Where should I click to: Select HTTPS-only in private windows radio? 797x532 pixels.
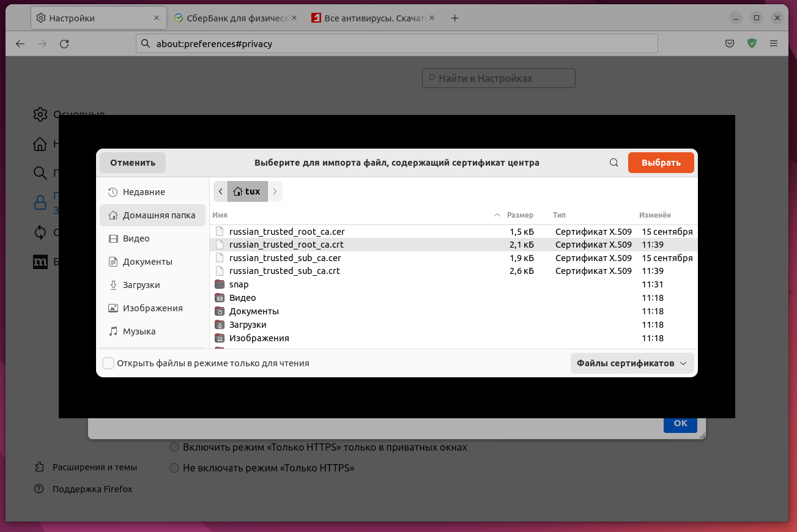[x=174, y=448]
